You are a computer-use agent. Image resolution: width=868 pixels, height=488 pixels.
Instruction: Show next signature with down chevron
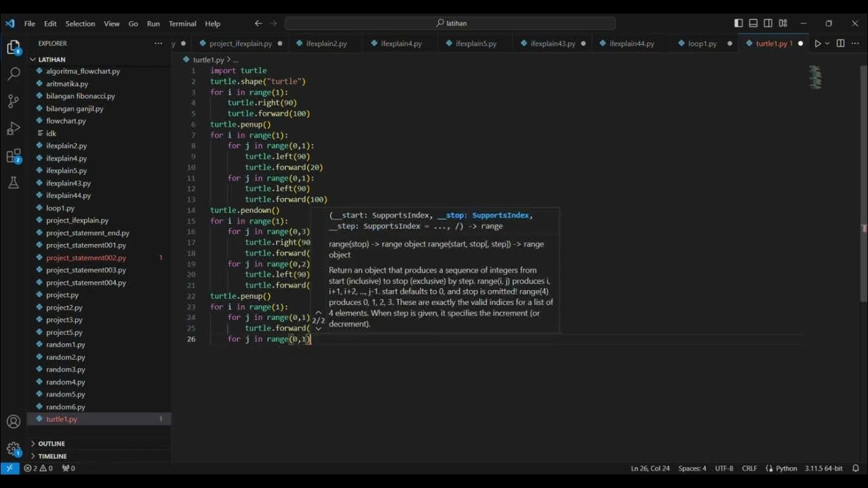[x=318, y=329]
